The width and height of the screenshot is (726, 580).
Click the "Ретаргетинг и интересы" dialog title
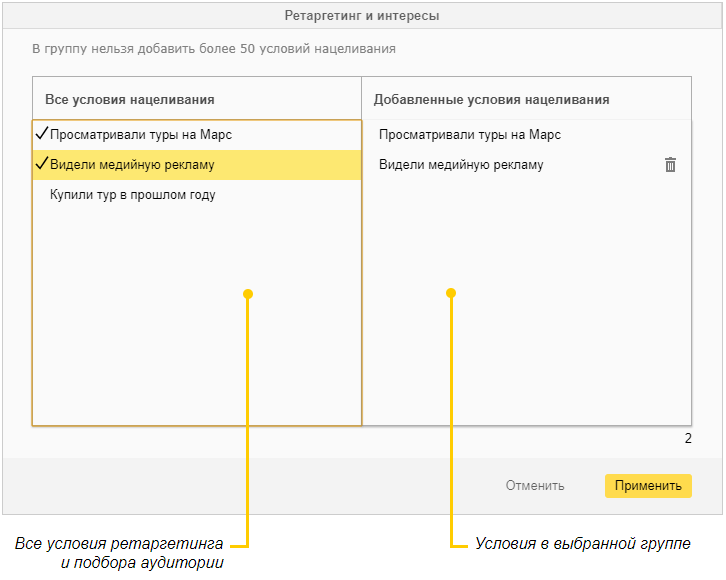362,16
